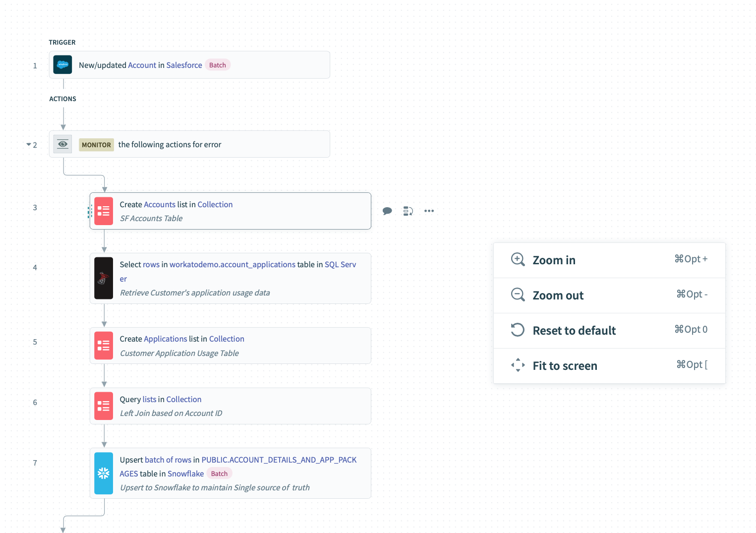Click the PUBLIC.ACCOUNT_DETAILS_AND_APP_PACKAGES table link

(279, 460)
